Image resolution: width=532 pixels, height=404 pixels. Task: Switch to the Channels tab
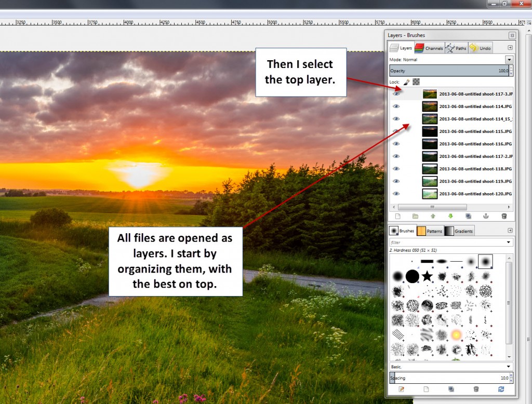(x=429, y=48)
